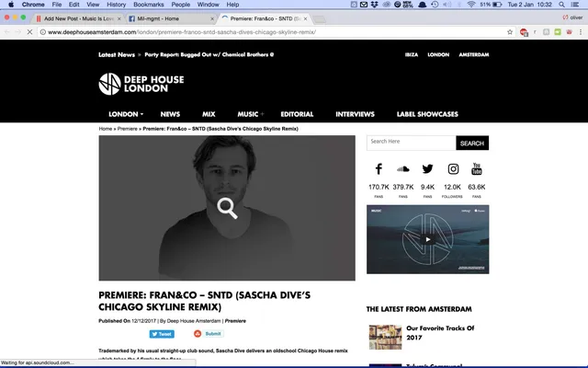Open the MIX nav item
The image size is (588, 368).
tap(209, 114)
